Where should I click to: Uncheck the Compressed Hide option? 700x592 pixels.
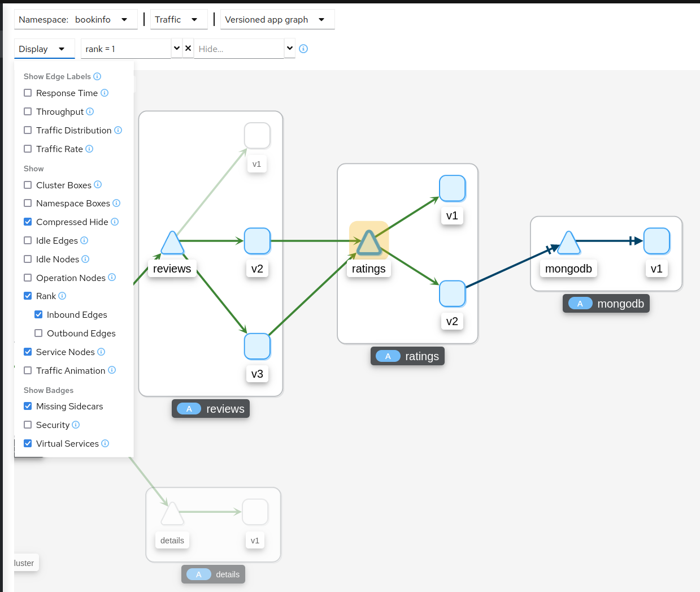pyautogui.click(x=28, y=222)
